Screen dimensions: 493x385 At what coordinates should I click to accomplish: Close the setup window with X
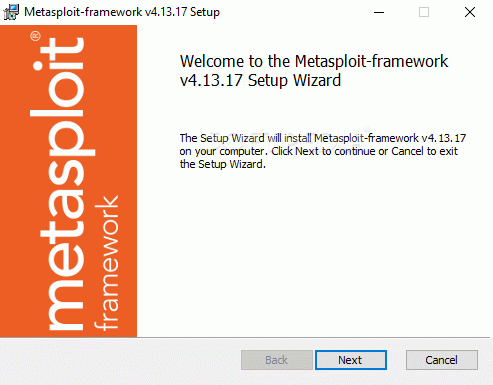click(x=470, y=12)
